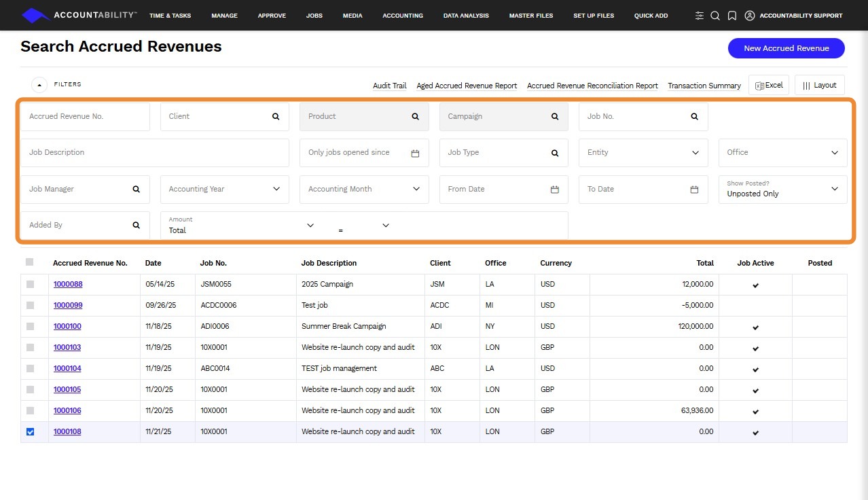This screenshot has height=500, width=868.
Task: Export results with the Excel button
Action: point(769,85)
